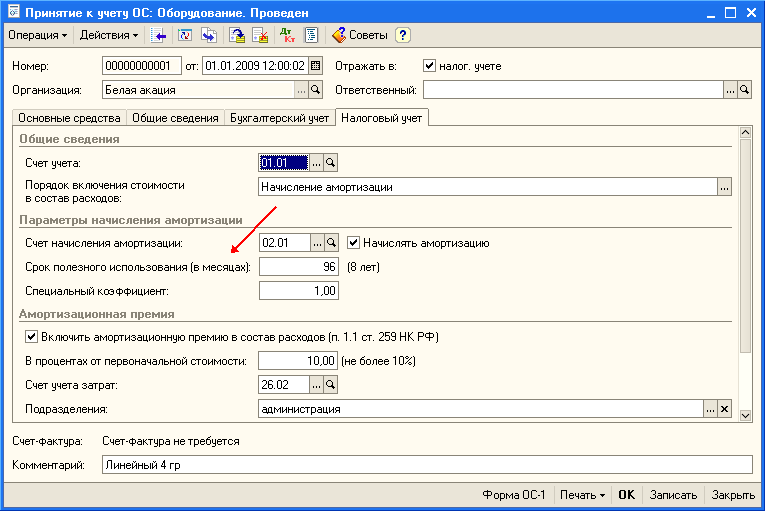Click the date field 01.01.2009
The image size is (765, 511).
coord(255,66)
